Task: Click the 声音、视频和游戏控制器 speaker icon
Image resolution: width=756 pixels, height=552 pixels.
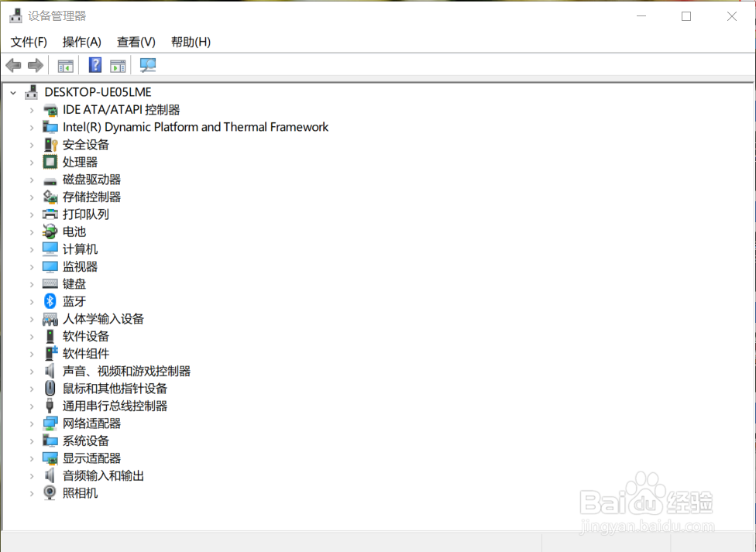Action: click(50, 371)
